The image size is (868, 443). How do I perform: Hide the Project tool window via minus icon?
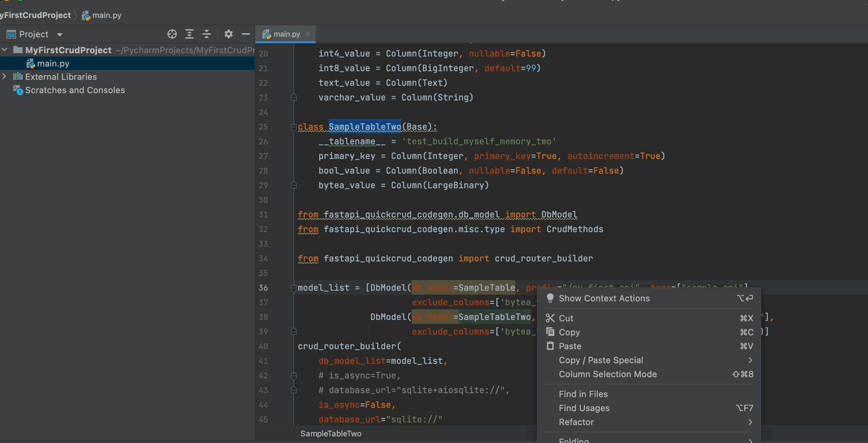coord(245,33)
